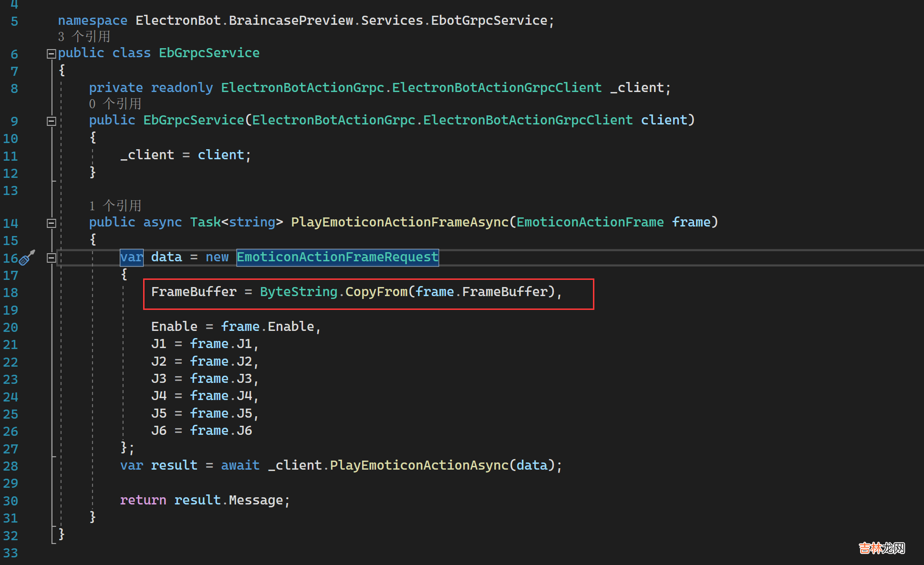This screenshot has width=924, height=565.
Task: Open the "3 个引用" references link
Action: [84, 37]
